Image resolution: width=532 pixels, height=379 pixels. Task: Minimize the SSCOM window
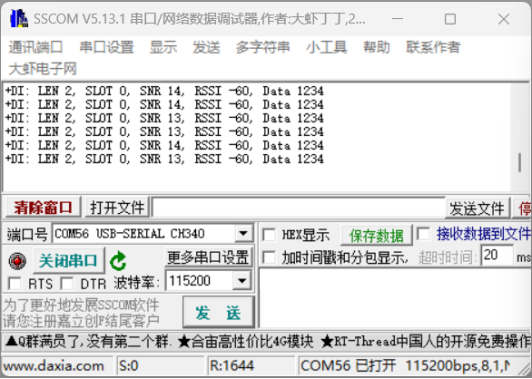[x=397, y=19]
